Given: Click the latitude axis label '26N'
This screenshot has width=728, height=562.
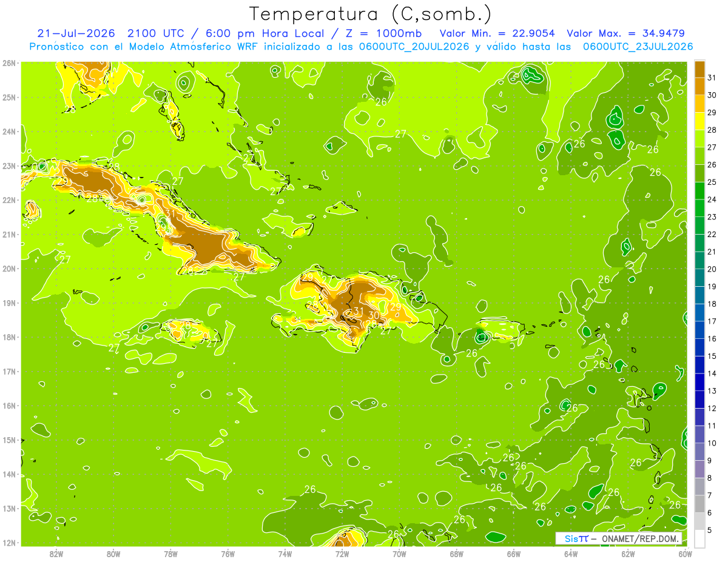Looking at the screenshot, I should point(8,63).
